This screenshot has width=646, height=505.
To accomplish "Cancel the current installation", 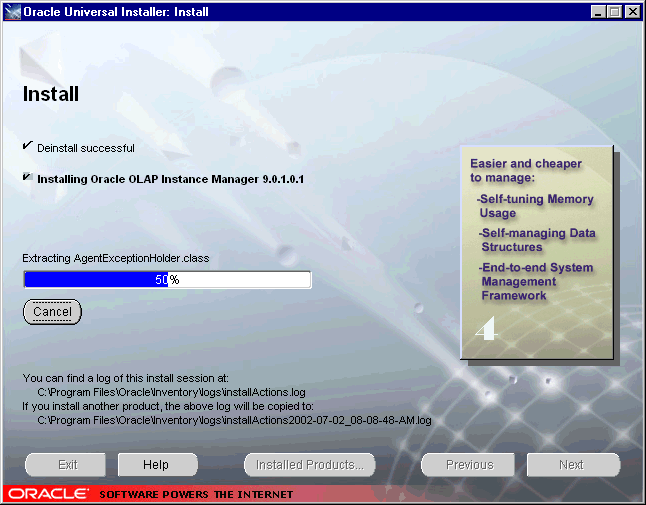I will tap(52, 312).
